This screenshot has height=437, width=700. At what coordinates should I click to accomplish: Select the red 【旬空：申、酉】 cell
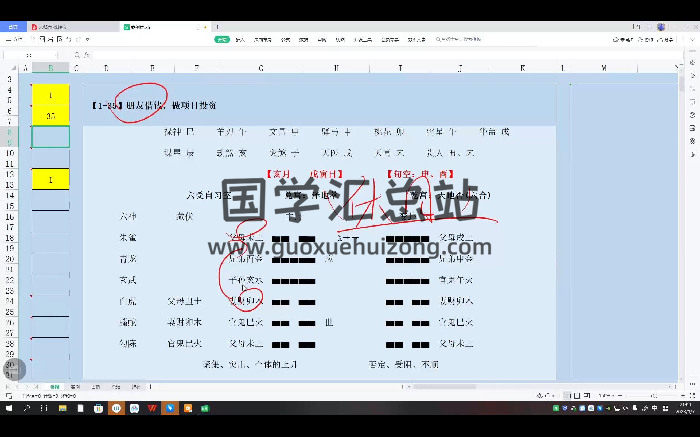[x=420, y=174]
